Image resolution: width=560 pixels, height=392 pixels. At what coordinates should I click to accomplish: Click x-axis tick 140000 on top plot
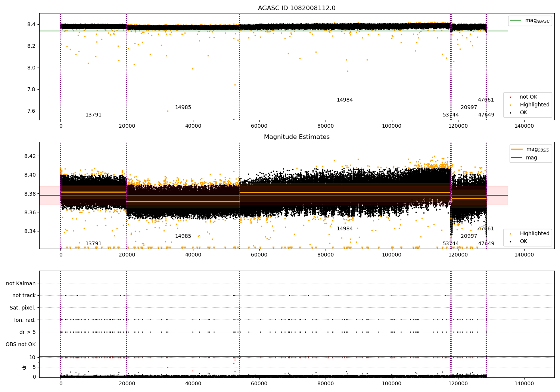[x=524, y=126]
